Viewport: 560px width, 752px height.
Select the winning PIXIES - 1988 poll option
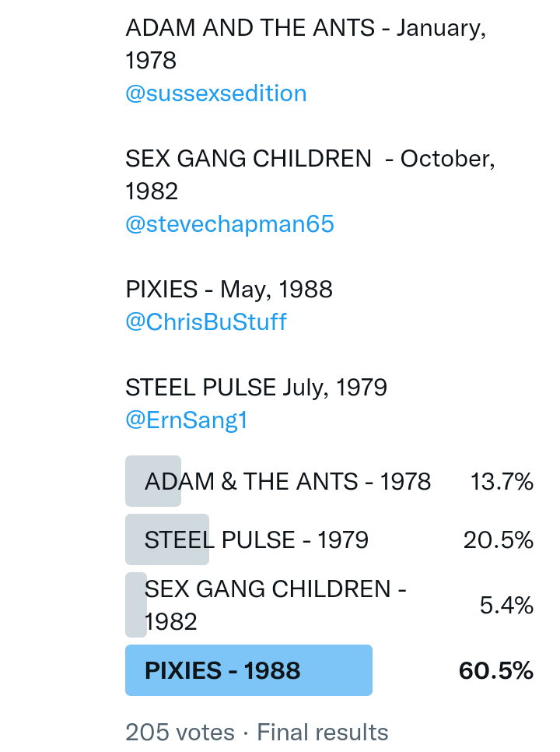click(x=222, y=671)
